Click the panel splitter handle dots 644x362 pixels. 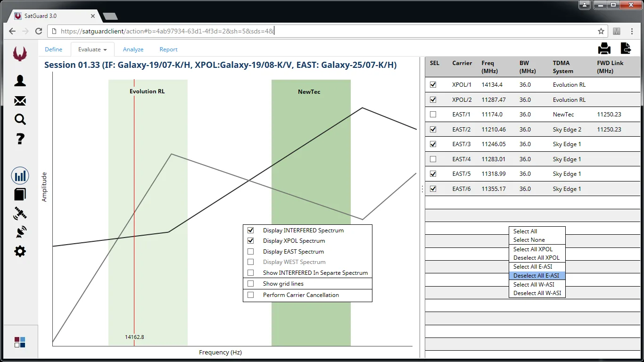pyautogui.click(x=422, y=189)
